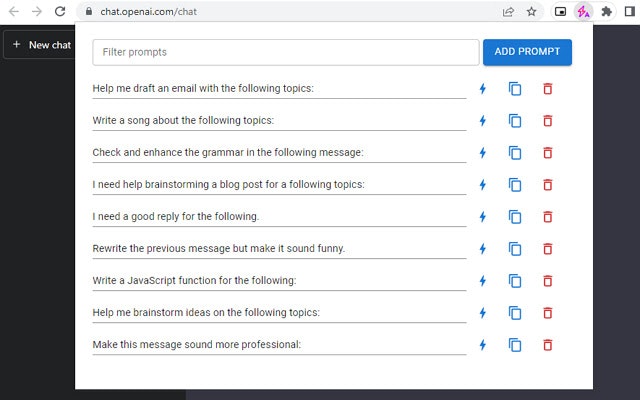
Task: Edit 'Write a JavaScript function' prompt text
Action: coord(279,281)
